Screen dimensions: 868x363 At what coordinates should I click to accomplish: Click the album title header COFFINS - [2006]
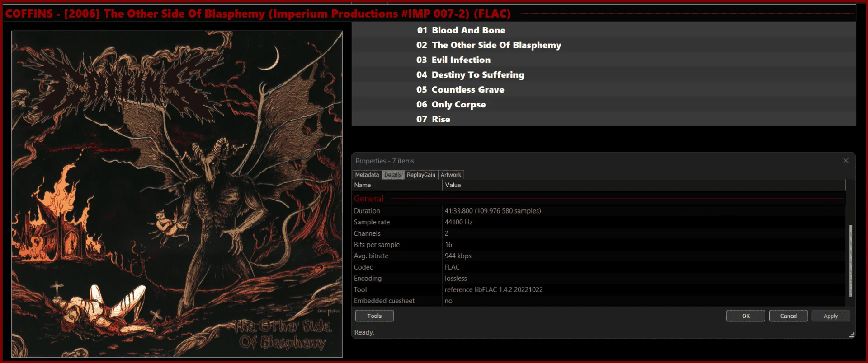pyautogui.click(x=258, y=14)
